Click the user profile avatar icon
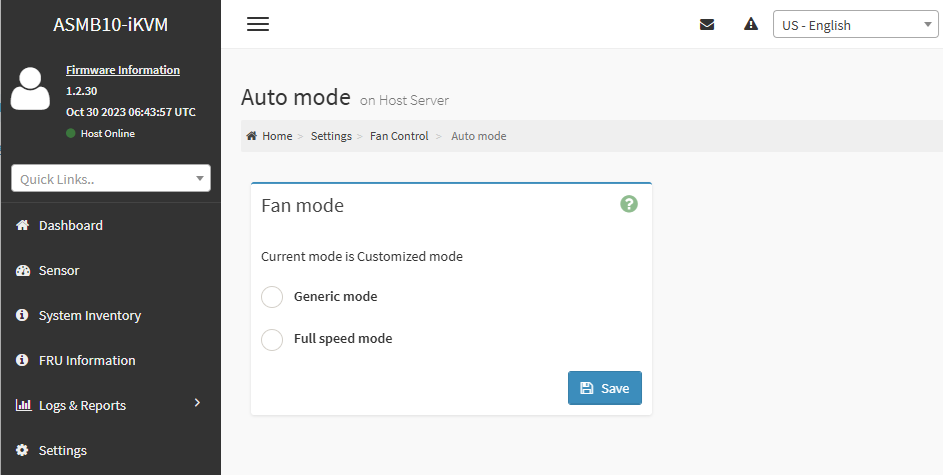 pos(30,88)
